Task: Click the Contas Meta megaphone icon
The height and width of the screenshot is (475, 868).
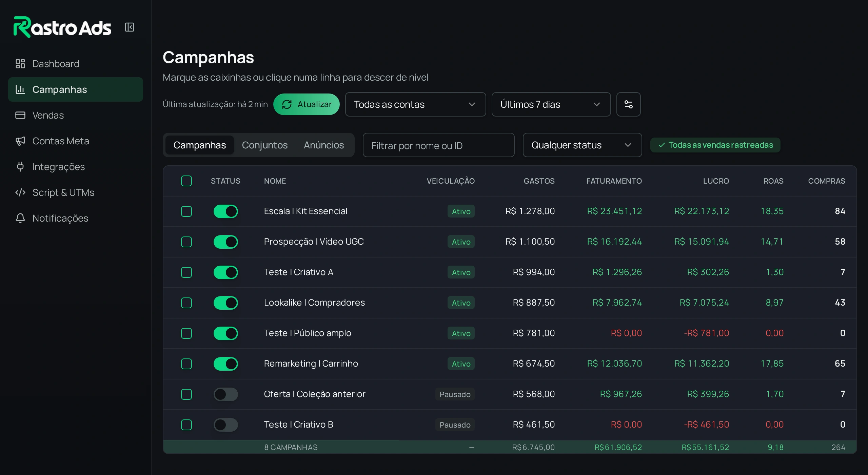Action: tap(20, 141)
